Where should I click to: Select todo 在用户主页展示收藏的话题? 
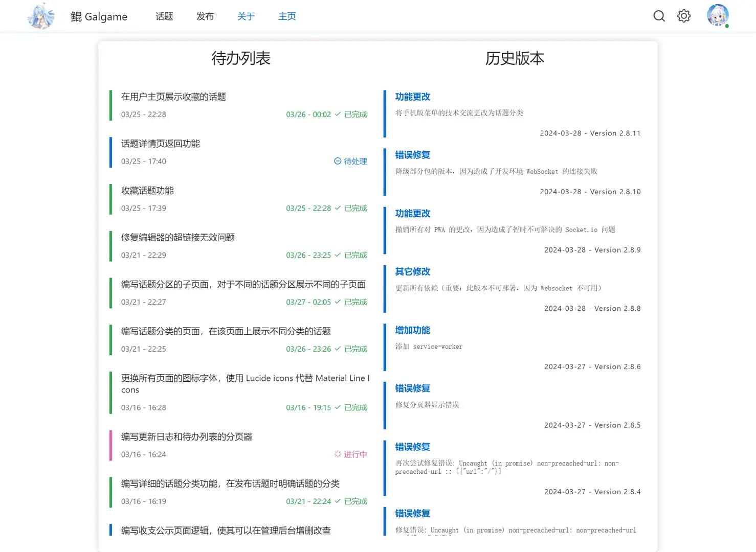tap(173, 97)
